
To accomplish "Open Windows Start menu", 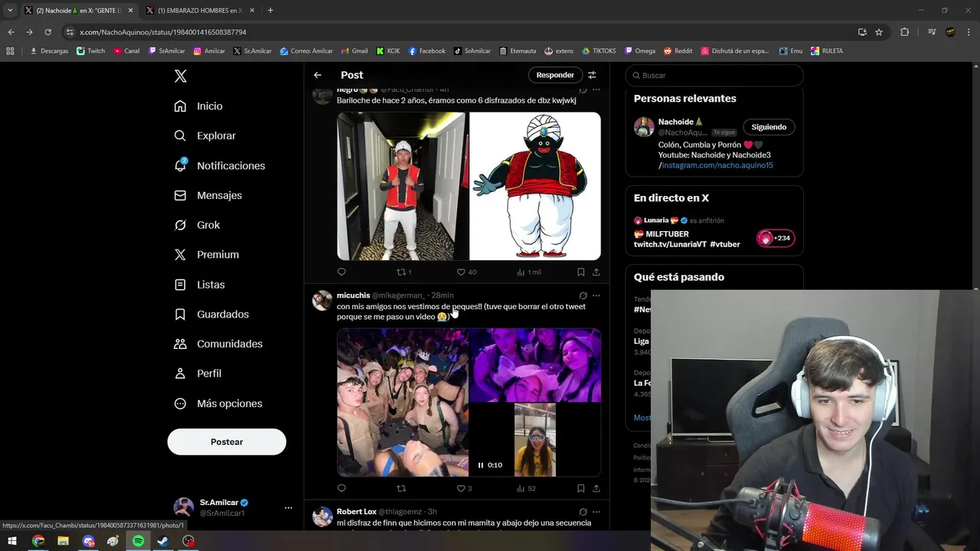I will coord(12,541).
